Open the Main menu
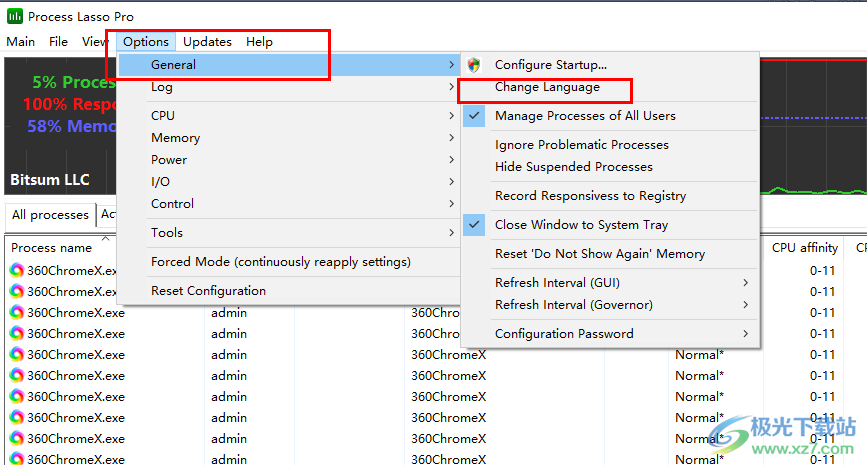 (20, 42)
